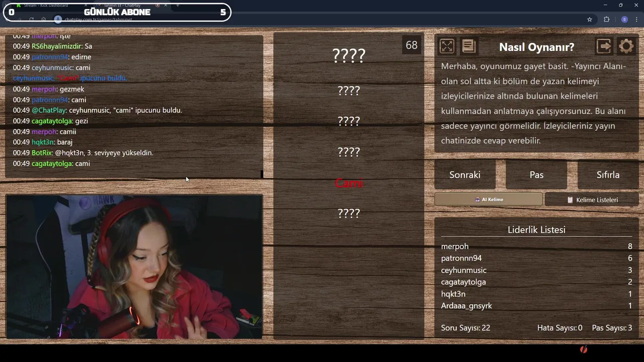Click merpoh in the leaderboard
The height and width of the screenshot is (362, 644).
[455, 246]
